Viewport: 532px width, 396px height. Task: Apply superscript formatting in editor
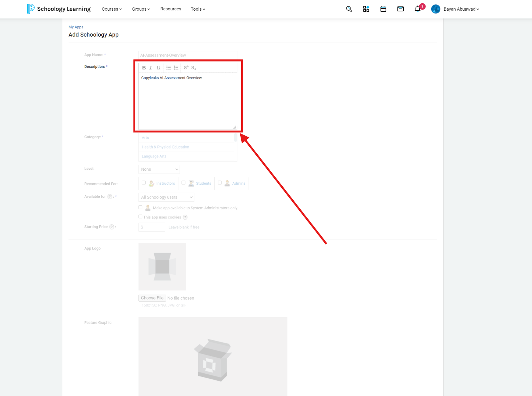click(x=186, y=67)
